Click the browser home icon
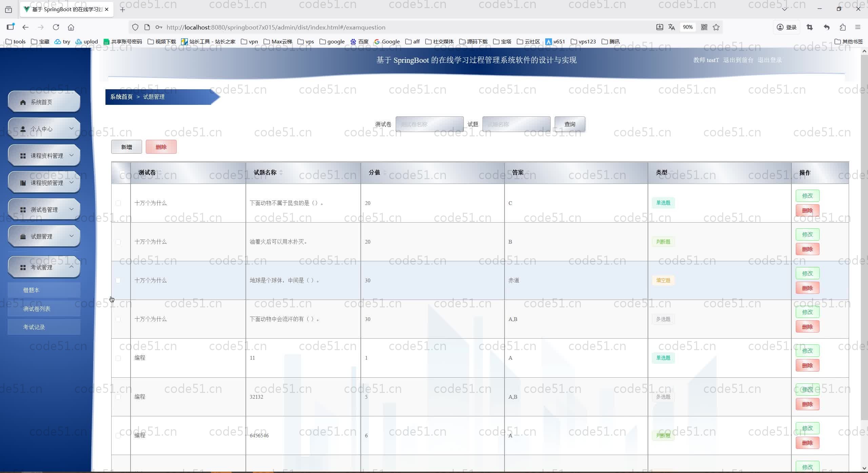Image resolution: width=868 pixels, height=473 pixels. [71, 27]
